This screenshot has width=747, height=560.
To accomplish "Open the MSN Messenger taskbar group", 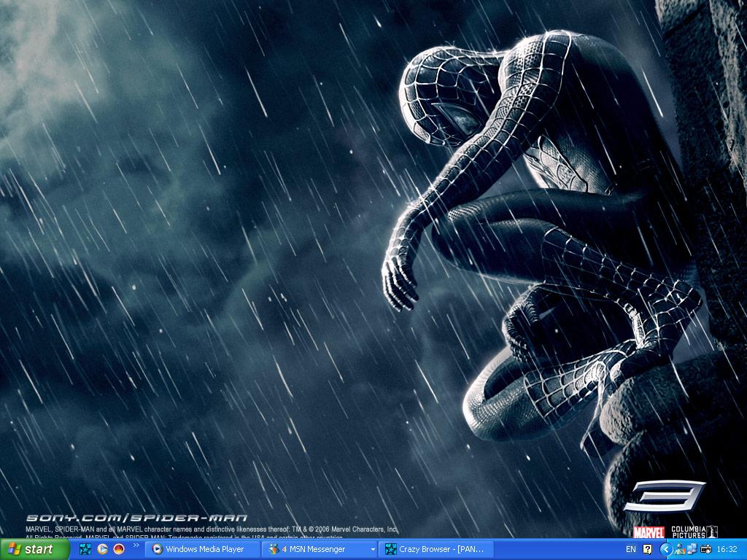I will click(x=320, y=549).
